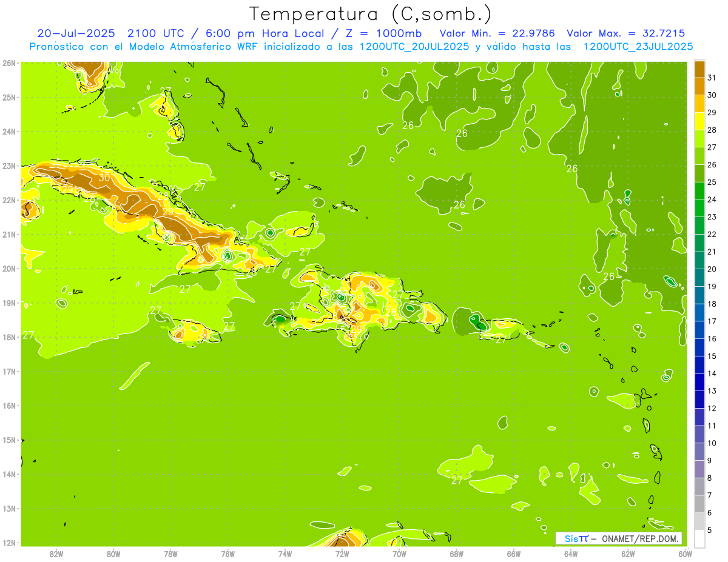Click the colorbar label "15"
This screenshot has width=728, height=562.
tap(712, 356)
